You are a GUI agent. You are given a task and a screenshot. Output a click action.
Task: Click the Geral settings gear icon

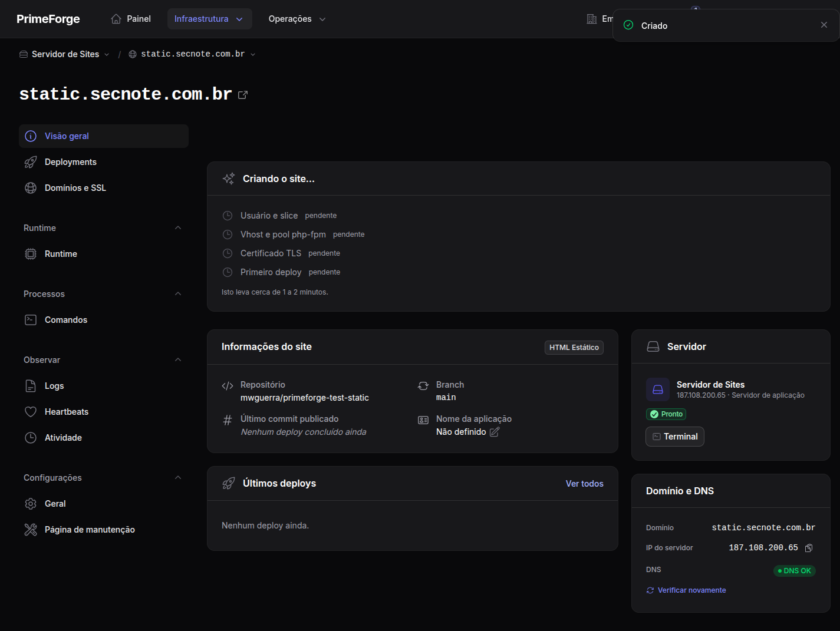pyautogui.click(x=31, y=504)
